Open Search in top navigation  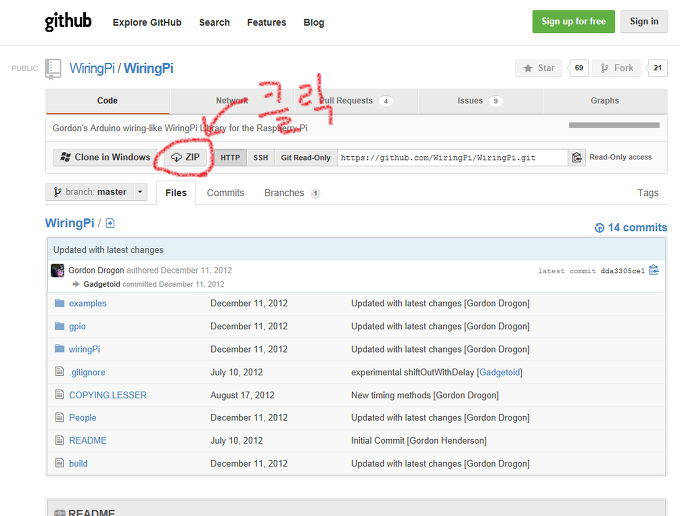[x=214, y=23]
